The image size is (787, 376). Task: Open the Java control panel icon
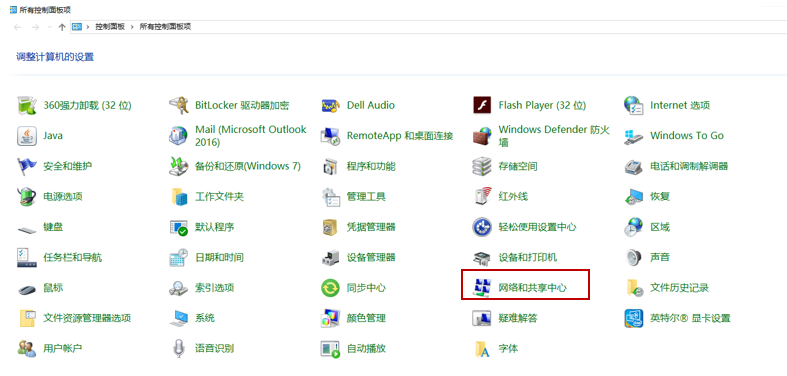click(x=27, y=136)
